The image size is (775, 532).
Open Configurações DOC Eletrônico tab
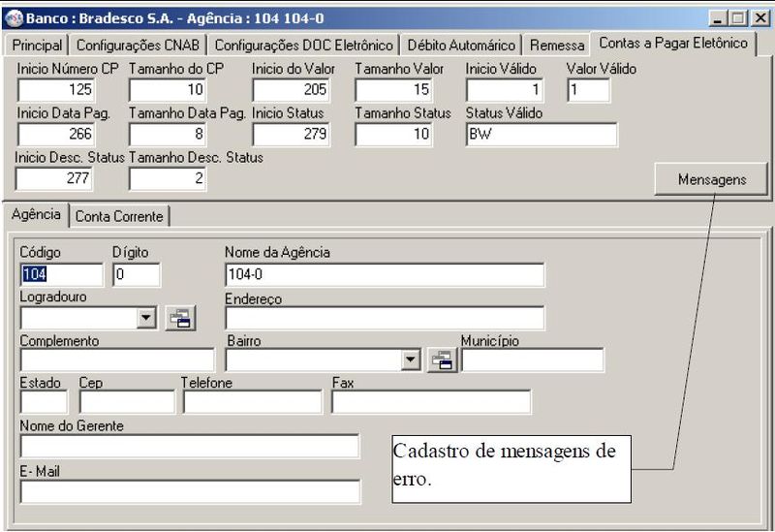pos(303,45)
